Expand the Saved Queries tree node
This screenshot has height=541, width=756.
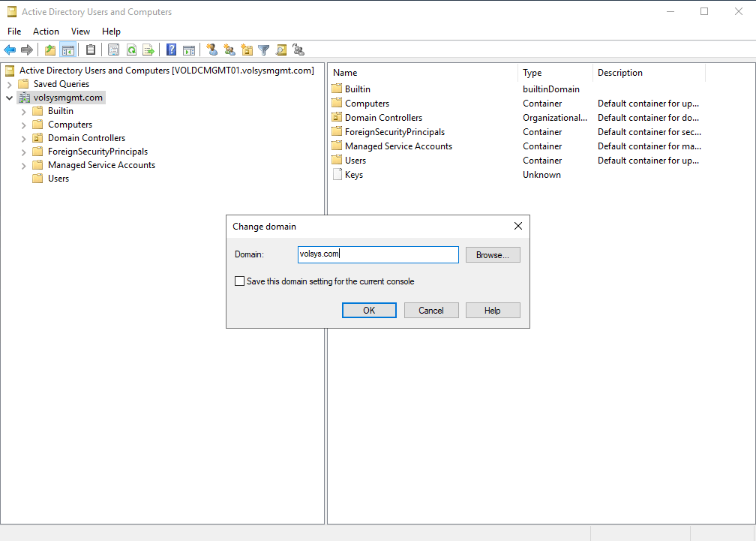(10, 84)
